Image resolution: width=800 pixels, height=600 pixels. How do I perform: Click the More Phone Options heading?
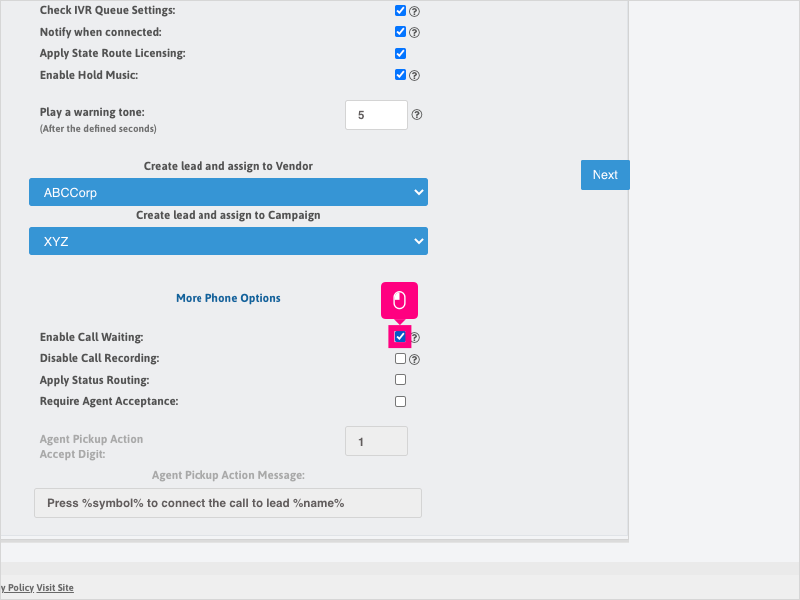pos(228,298)
